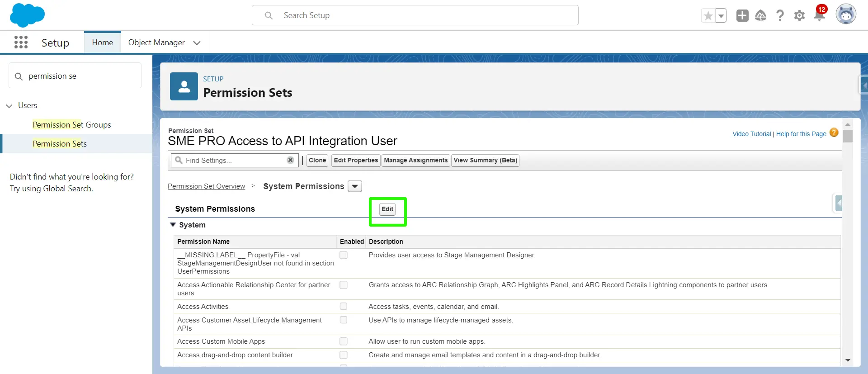The width and height of the screenshot is (868, 374).
Task: Clear the Find Settings search box
Action: 290,160
